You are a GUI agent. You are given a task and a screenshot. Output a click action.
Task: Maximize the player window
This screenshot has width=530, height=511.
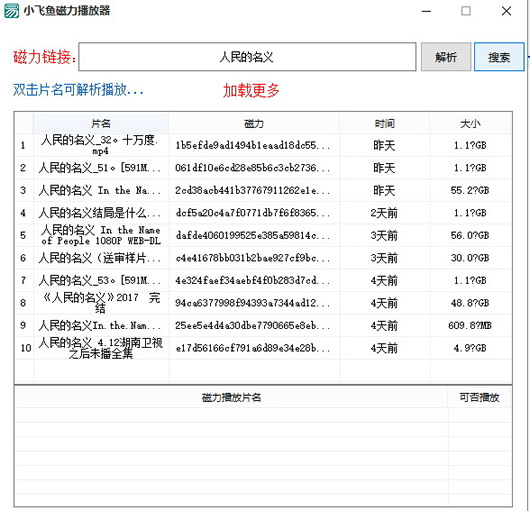pos(466,11)
